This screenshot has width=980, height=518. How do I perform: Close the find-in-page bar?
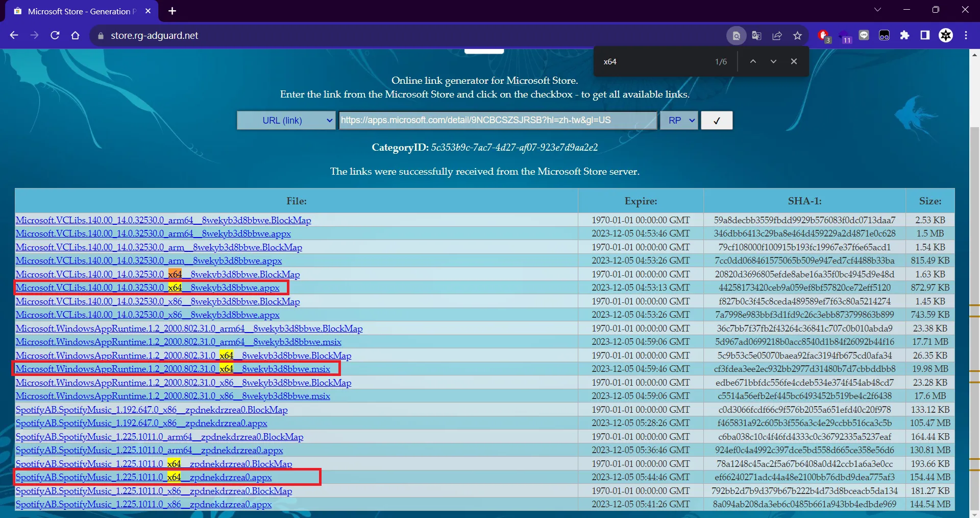click(x=794, y=61)
